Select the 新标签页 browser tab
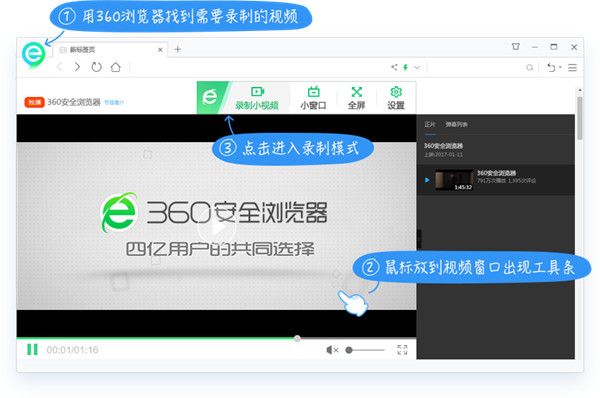 point(111,49)
